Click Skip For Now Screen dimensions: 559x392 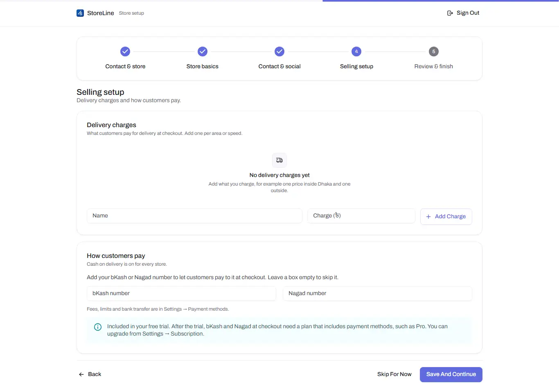point(394,374)
